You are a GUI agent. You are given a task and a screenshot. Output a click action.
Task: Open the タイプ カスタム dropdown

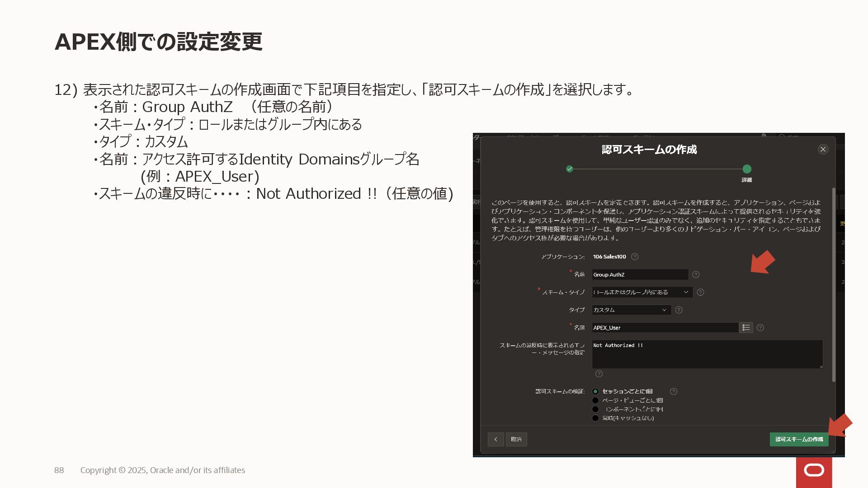click(632, 310)
